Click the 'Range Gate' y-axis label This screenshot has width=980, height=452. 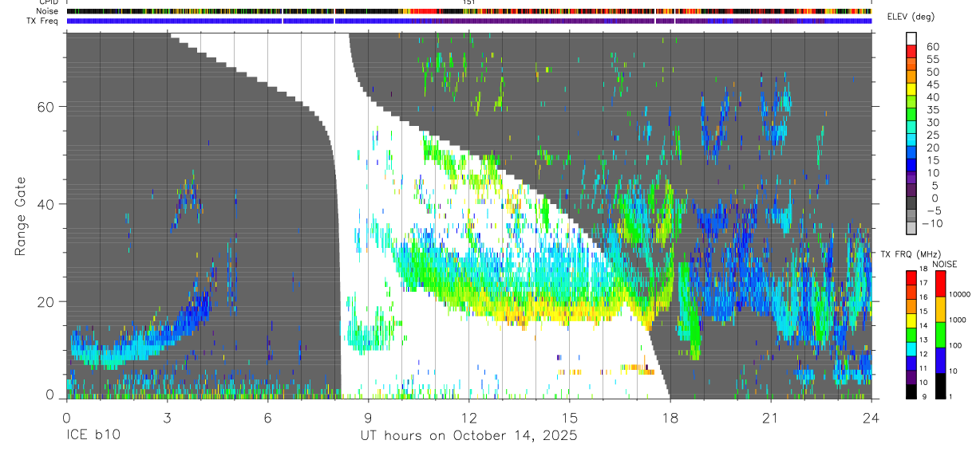point(21,215)
